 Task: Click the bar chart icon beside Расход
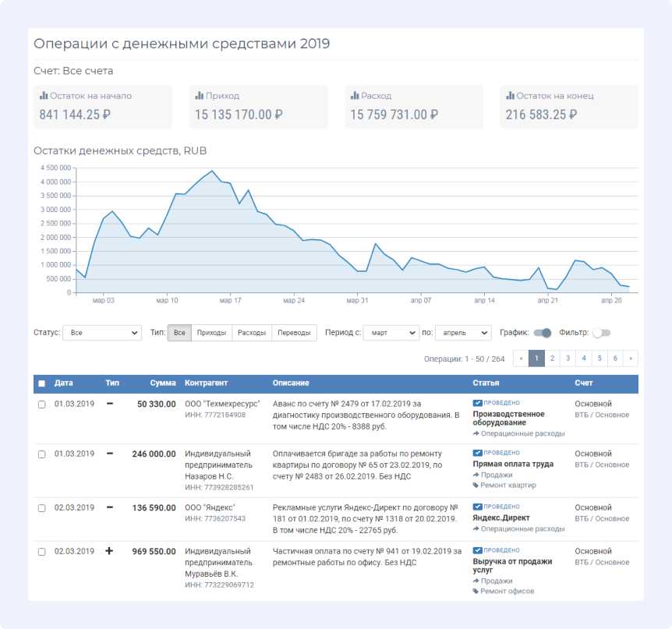click(355, 96)
